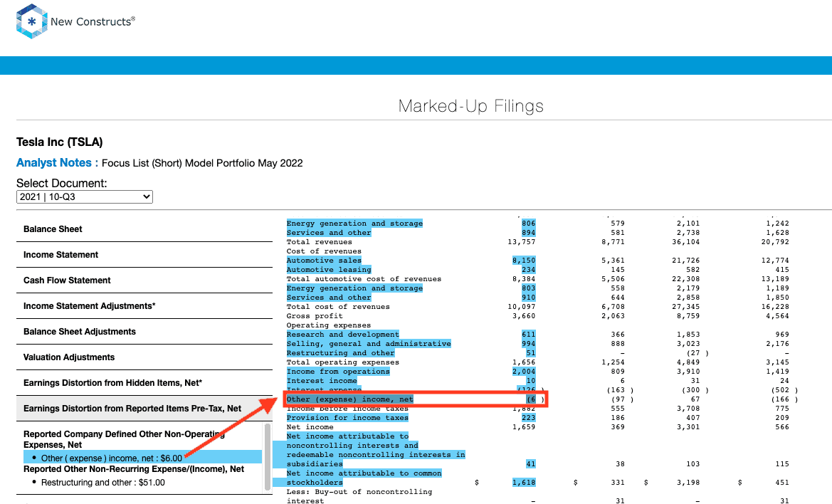Select the 'Restructuring and other : $51.00' item

coord(103,482)
